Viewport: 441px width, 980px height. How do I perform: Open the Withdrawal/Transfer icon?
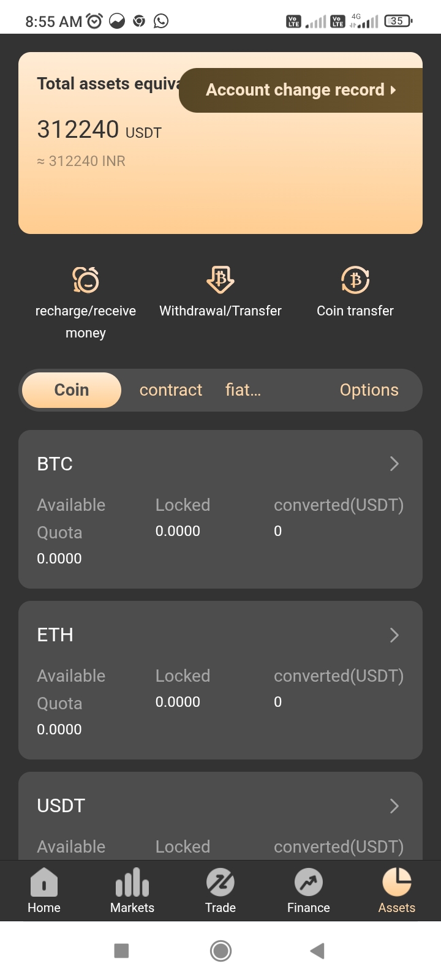coord(221,281)
